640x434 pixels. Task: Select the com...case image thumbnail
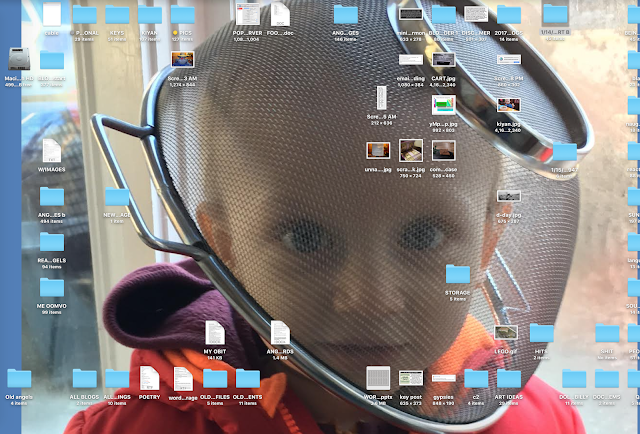click(444, 150)
